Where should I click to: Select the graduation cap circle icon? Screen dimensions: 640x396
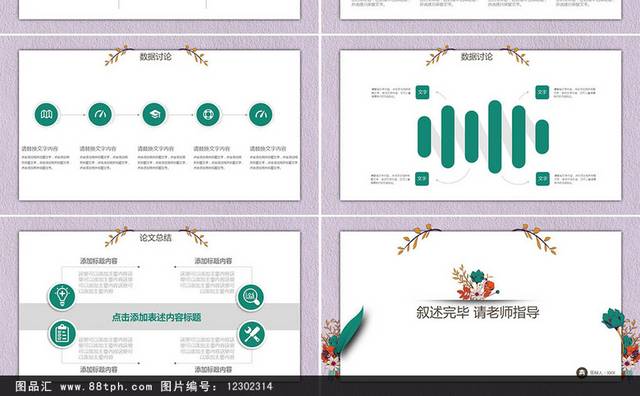click(154, 115)
